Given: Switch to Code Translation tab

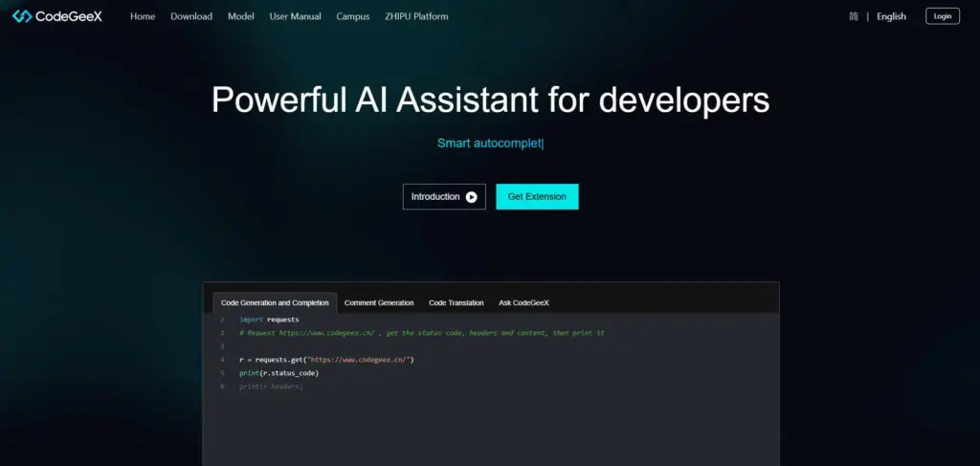Looking at the screenshot, I should click(x=457, y=303).
